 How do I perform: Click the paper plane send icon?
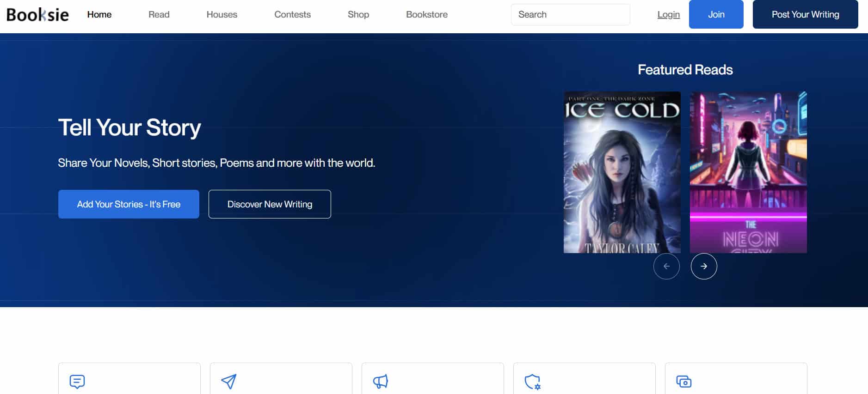point(228,382)
